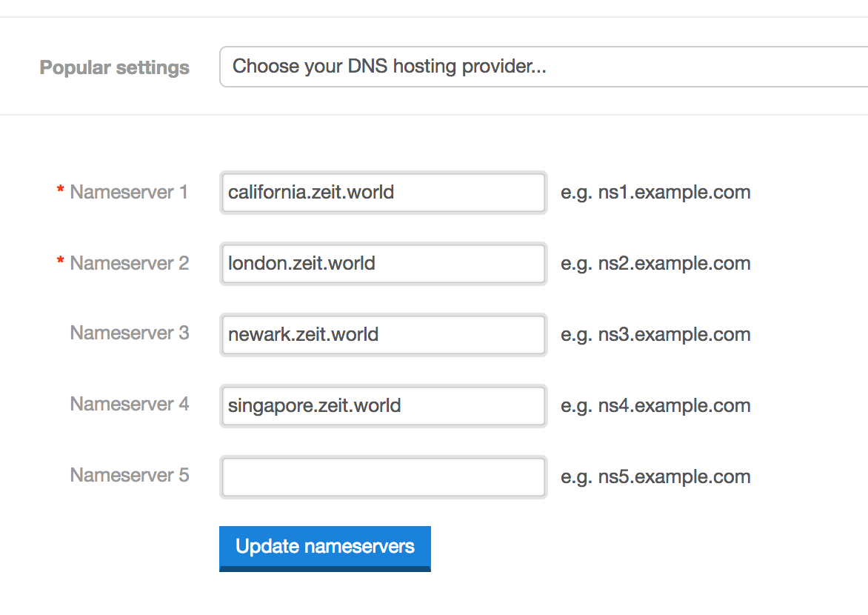Click the required asterisk beside Nameserver 2
The width and height of the screenshot is (868, 615).
coord(61,262)
